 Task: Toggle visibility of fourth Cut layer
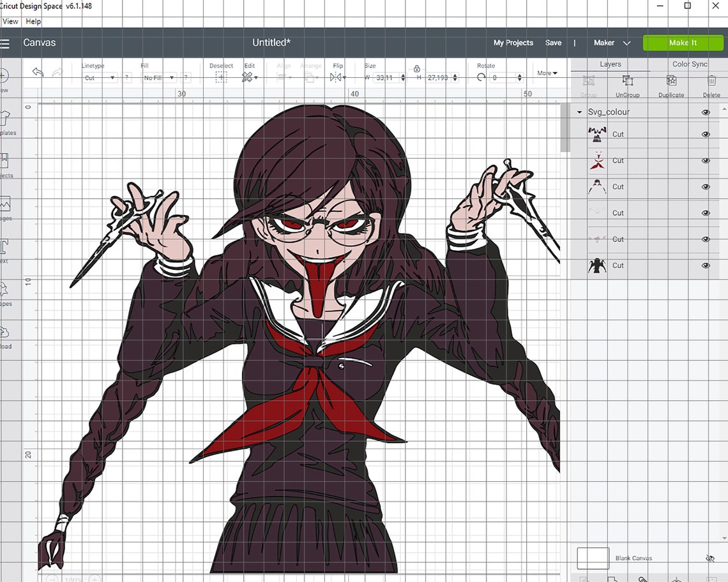(x=706, y=213)
